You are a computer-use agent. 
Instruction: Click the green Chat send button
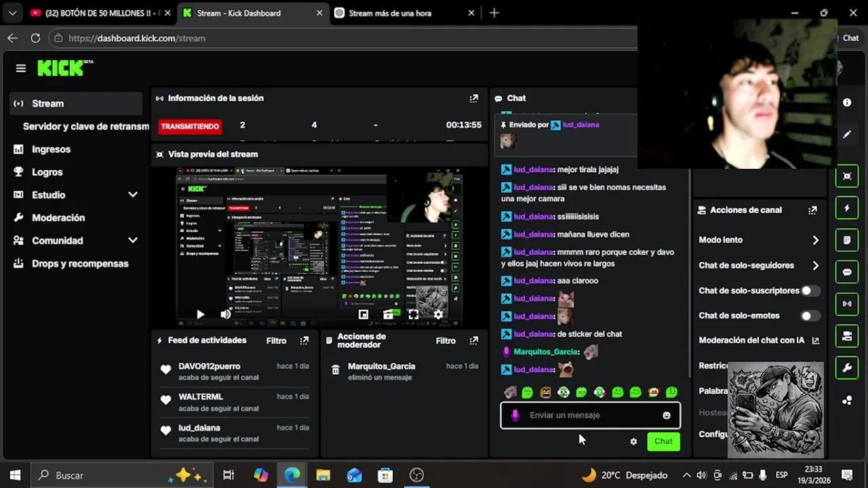pyautogui.click(x=663, y=441)
